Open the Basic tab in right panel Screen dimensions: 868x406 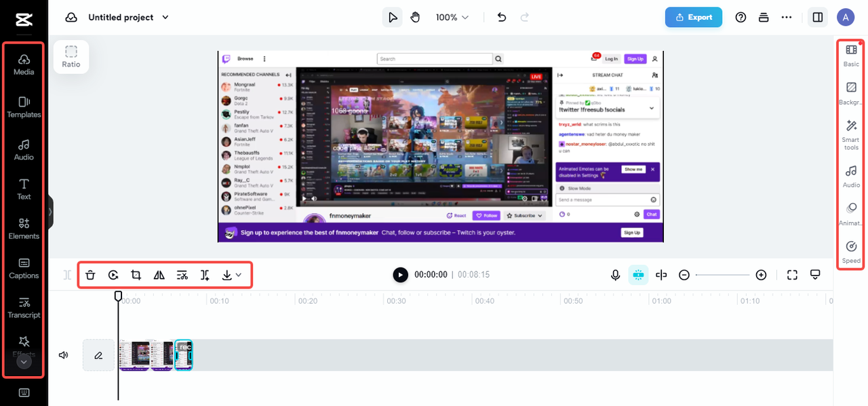click(851, 55)
